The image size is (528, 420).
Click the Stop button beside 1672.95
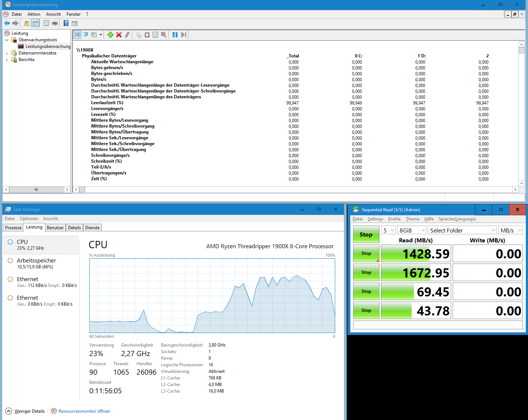pos(366,272)
